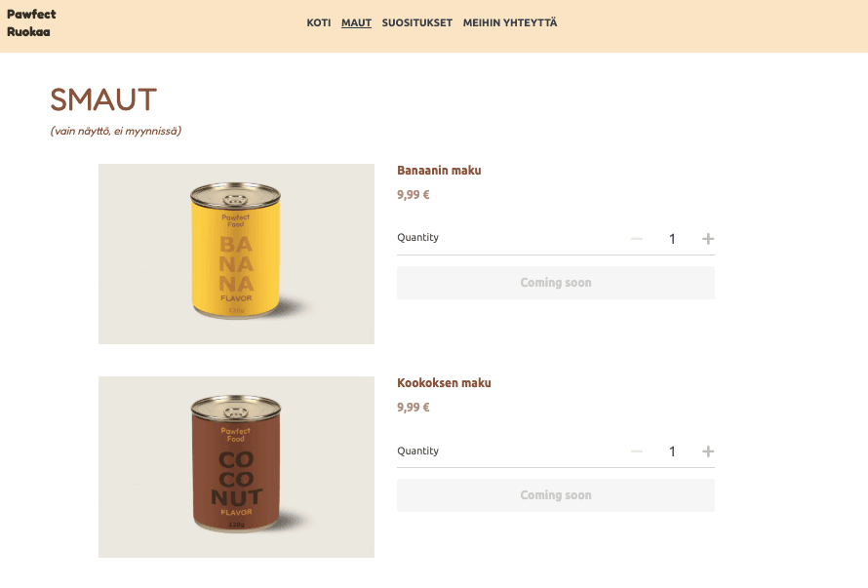Viewport: 868px width, 588px height.
Task: Open MEIHIN YHTEYTTÄ page
Action: tap(510, 22)
